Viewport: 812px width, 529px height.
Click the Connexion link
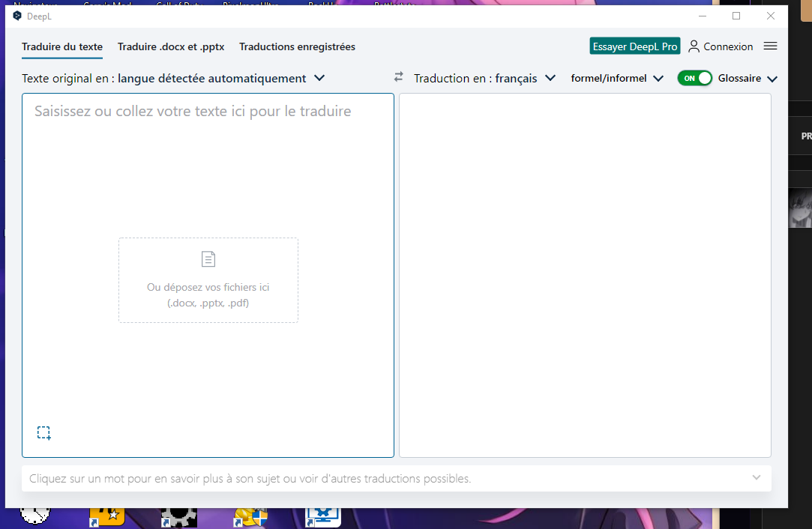727,46
